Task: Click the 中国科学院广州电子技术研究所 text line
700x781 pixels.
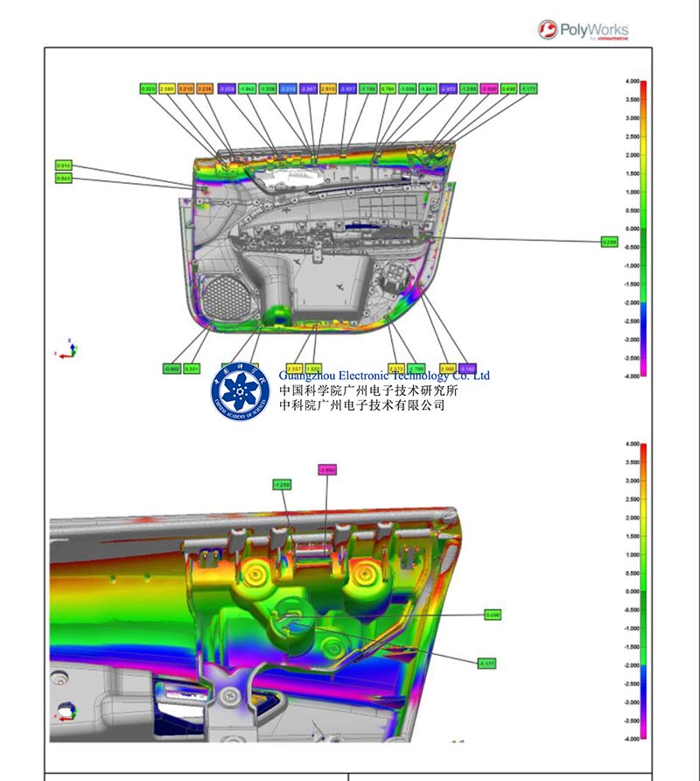Action: 368,390
